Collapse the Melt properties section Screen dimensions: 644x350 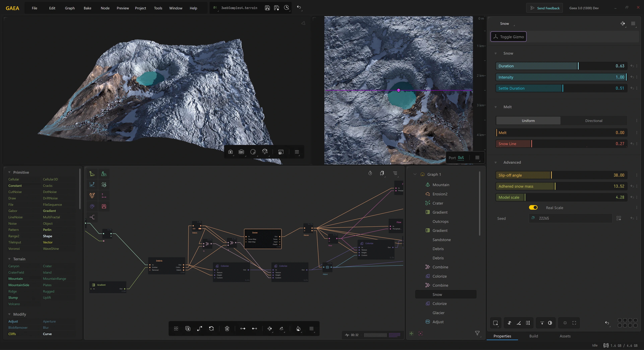(496, 107)
